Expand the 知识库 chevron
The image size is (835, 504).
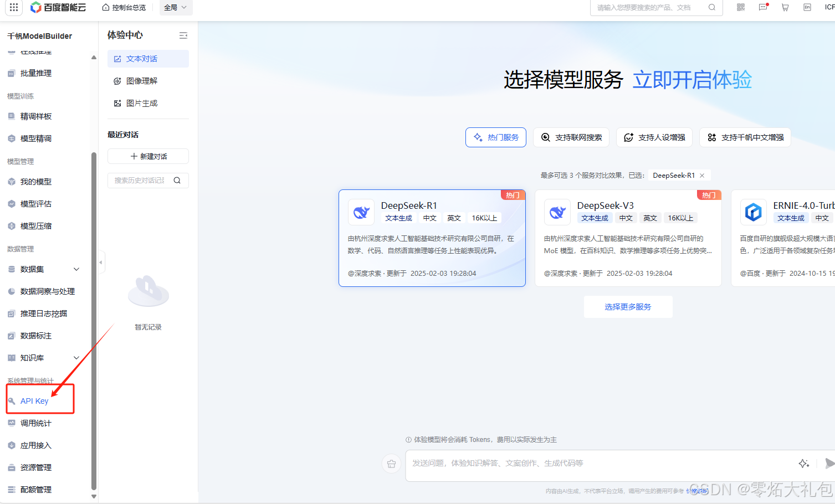click(x=76, y=358)
